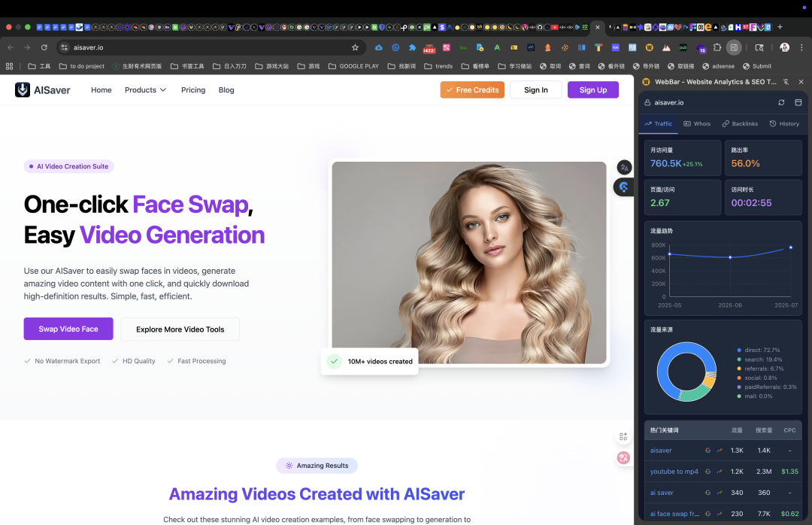
Task: Open the 日入万刀 bookmarks folder
Action: (x=229, y=66)
